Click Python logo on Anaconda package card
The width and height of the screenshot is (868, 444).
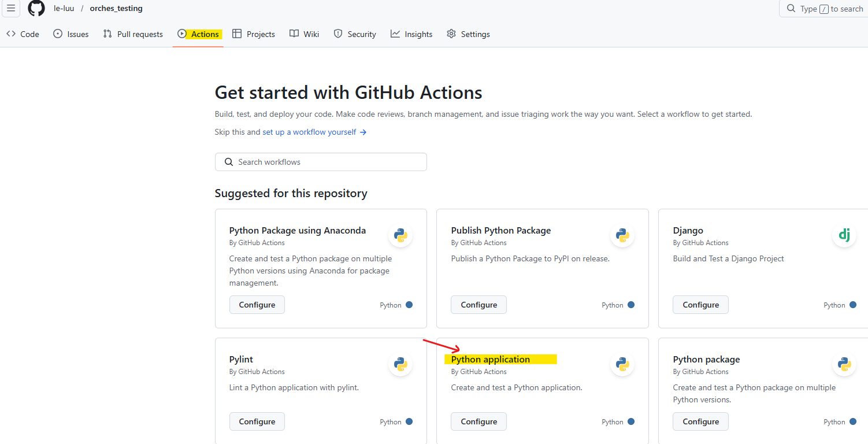click(400, 235)
